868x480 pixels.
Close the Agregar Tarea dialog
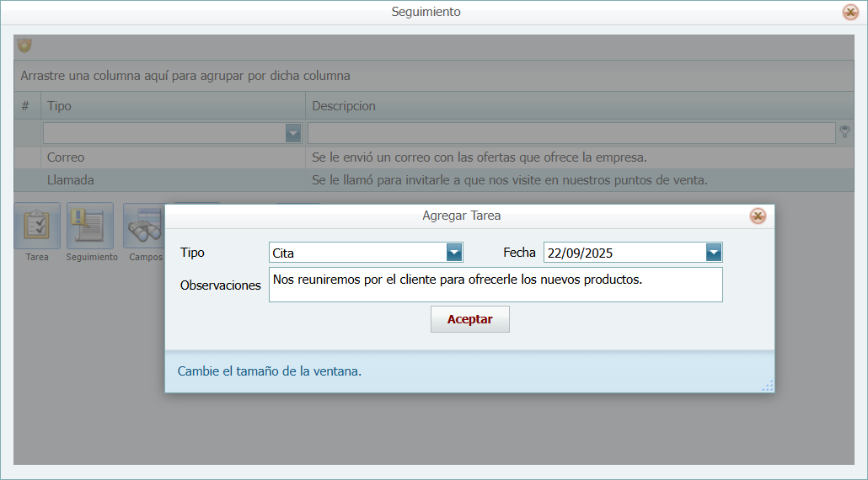pos(758,216)
